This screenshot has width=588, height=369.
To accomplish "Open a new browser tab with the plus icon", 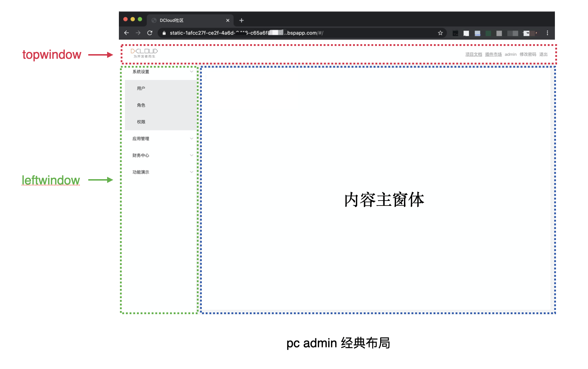I will click(241, 20).
